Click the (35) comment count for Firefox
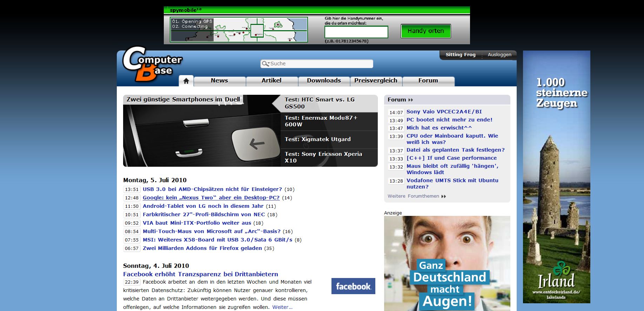The height and width of the screenshot is (311, 644). point(269,249)
